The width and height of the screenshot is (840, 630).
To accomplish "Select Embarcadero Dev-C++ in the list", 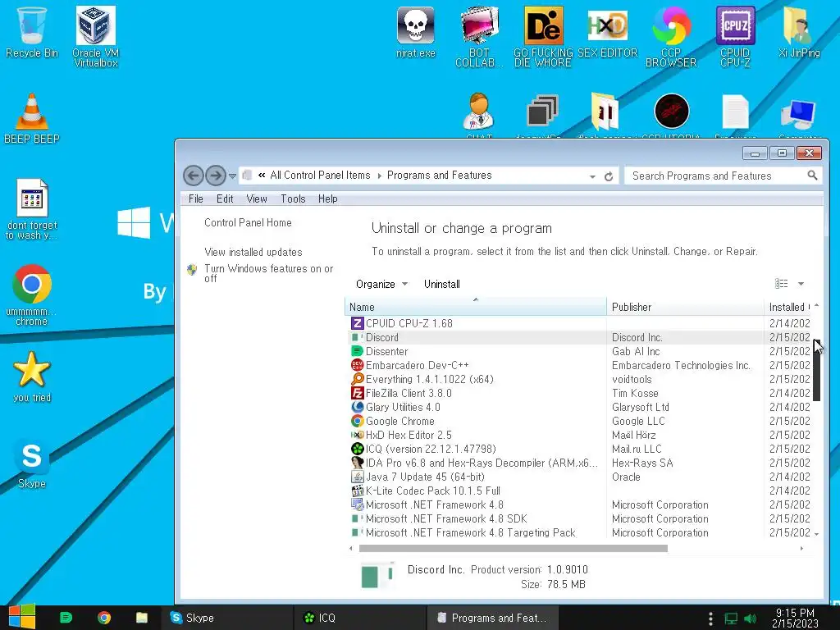I will pyautogui.click(x=578, y=365).
